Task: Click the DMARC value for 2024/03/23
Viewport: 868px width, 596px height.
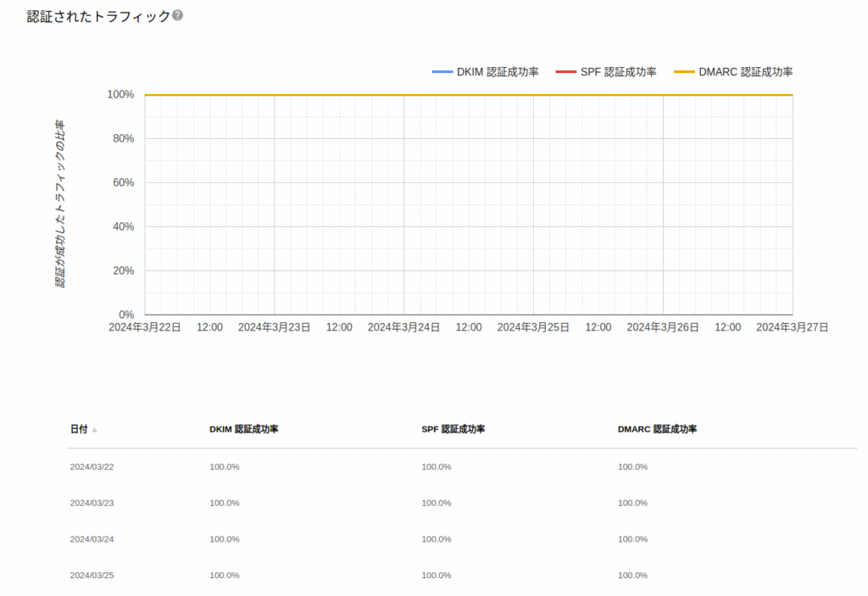Action: pos(632,503)
